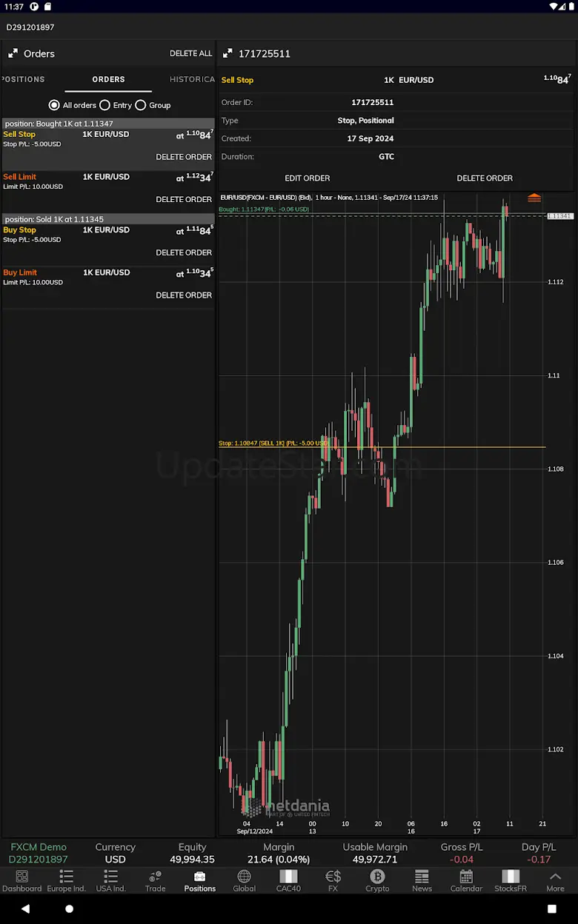Tap Android back navigation button
Screen dimensions: 578x924
[x=26, y=908]
